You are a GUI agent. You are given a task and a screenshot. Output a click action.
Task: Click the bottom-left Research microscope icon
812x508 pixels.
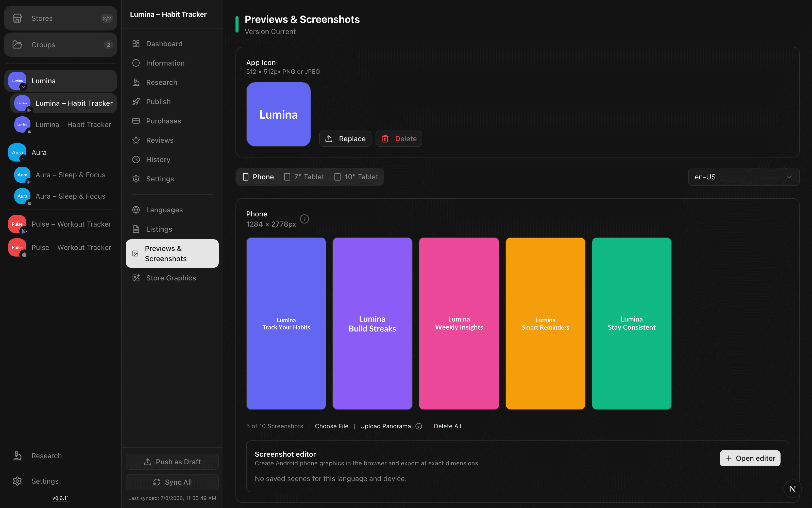[x=17, y=456]
